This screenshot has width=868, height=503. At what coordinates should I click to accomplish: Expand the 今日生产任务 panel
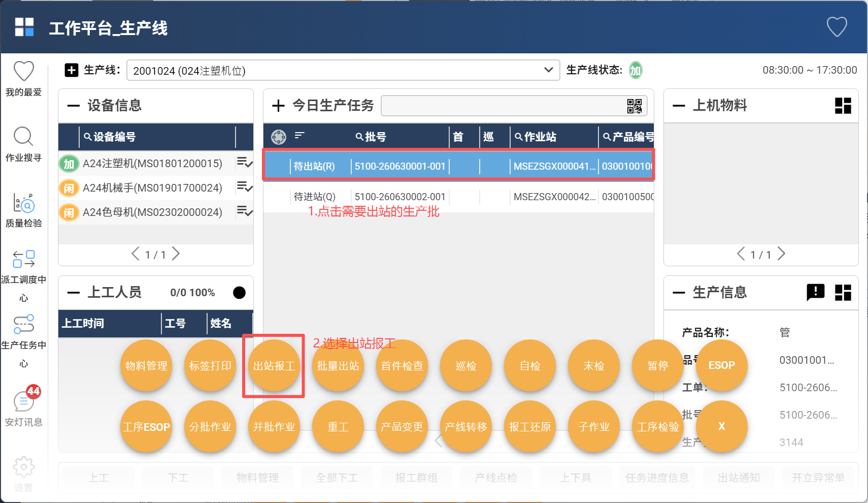[x=278, y=106]
